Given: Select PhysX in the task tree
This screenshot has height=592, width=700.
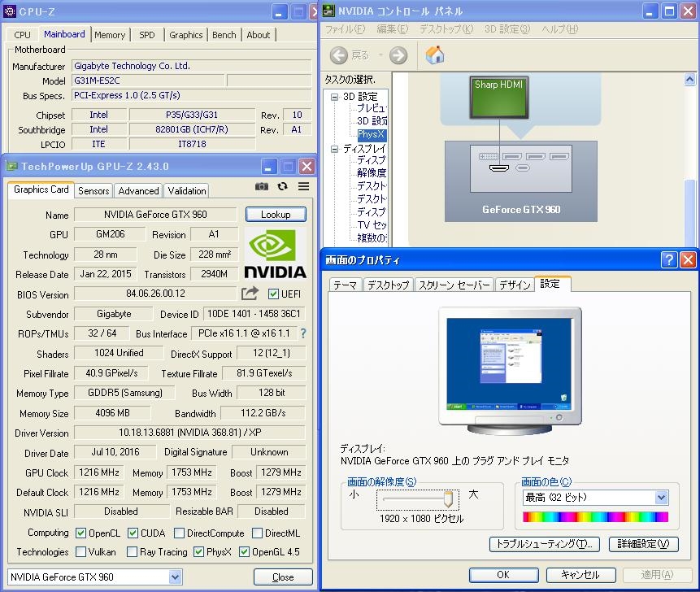Looking at the screenshot, I should tap(371, 135).
